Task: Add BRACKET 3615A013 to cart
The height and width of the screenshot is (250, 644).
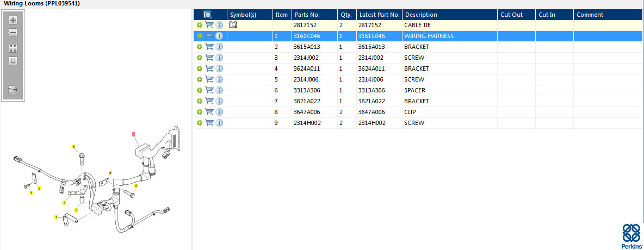Action: [x=209, y=47]
